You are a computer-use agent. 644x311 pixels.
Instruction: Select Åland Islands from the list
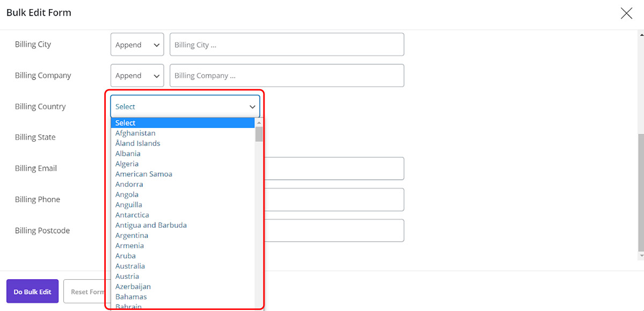137,143
